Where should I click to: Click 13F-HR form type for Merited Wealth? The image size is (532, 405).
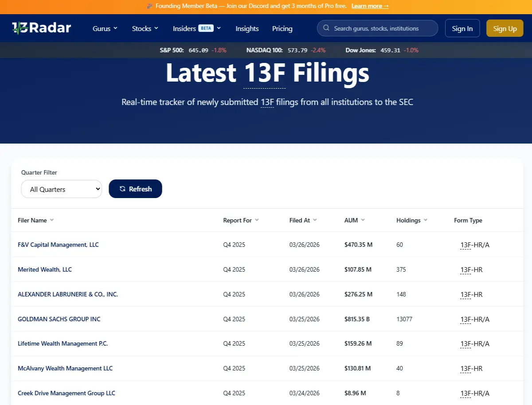(x=471, y=269)
